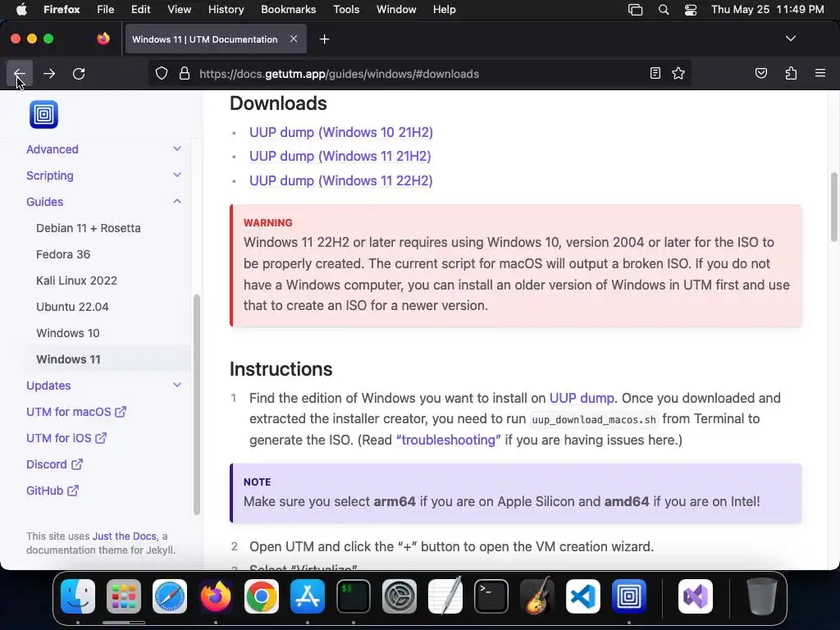The height and width of the screenshot is (630, 840).
Task: Open UTM for macOS external link
Action: point(76,412)
